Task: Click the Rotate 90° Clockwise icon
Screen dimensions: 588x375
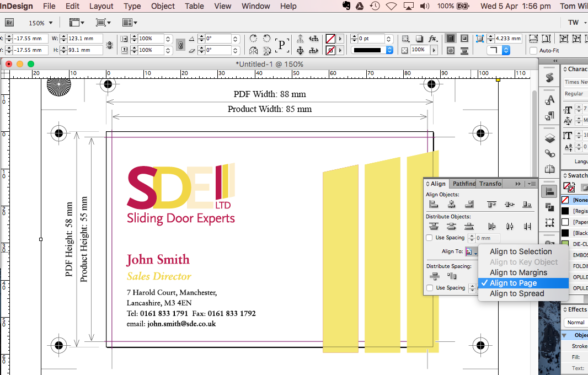Action: pyautogui.click(x=254, y=38)
